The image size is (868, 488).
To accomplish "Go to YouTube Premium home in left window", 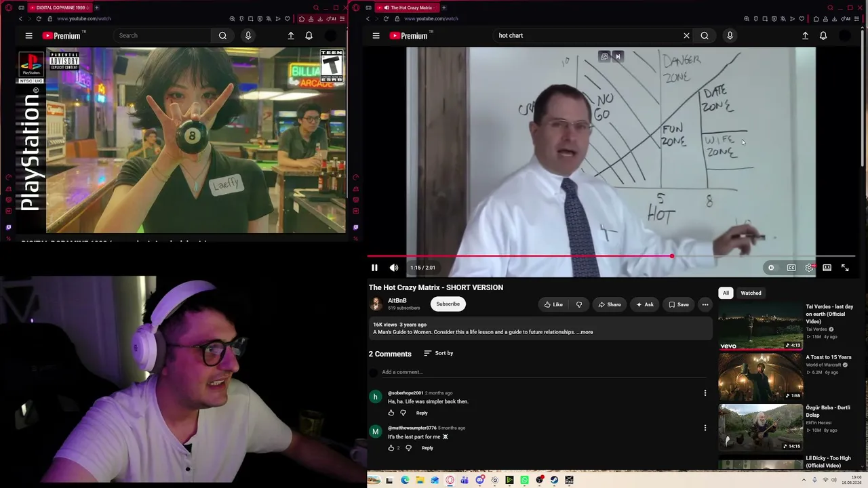I will [61, 35].
